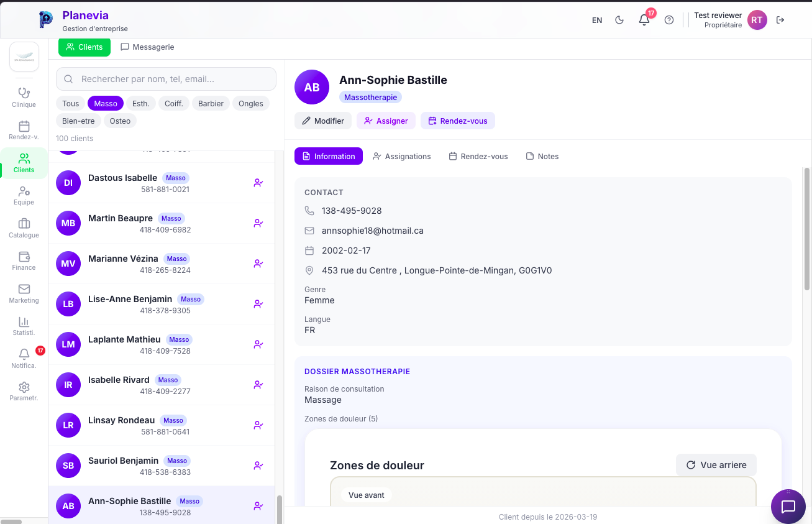Assign icon for Isabelle Rivard
This screenshot has width=812, height=524.
point(258,385)
